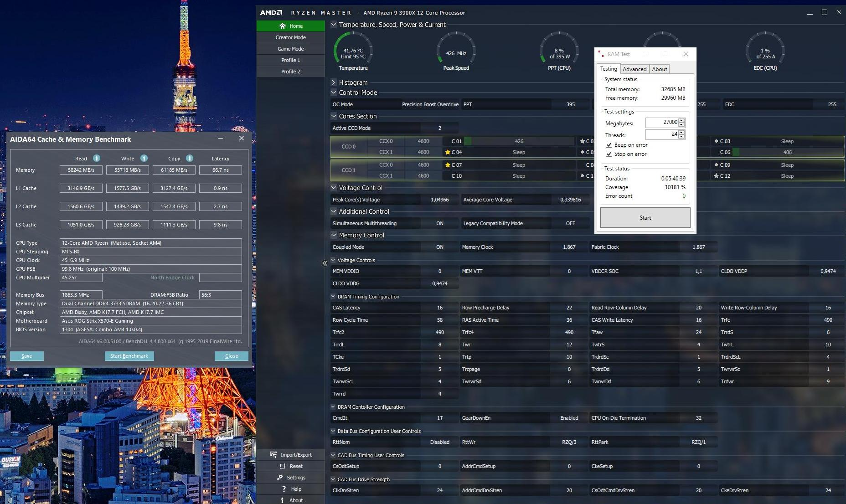Click Start in the RAM Test window
Screen dimensions: 846x504
(x=645, y=218)
